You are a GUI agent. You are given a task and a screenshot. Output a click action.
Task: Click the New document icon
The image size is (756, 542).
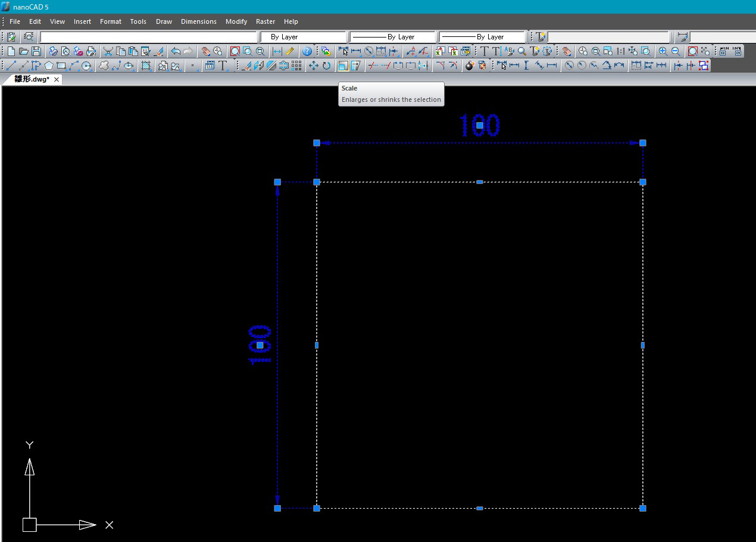pos(11,51)
